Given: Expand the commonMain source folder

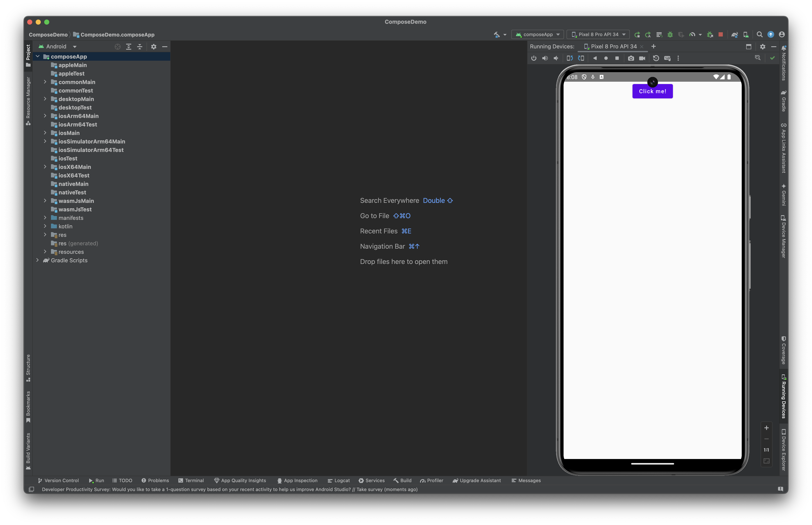Looking at the screenshot, I should 45,82.
